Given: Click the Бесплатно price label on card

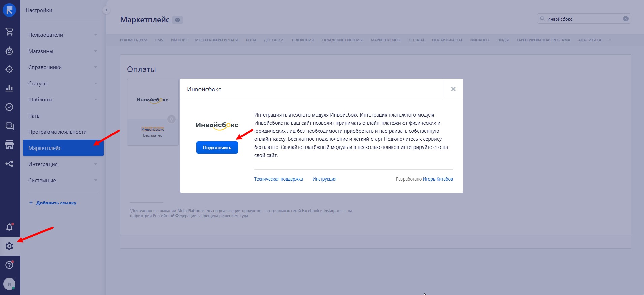Looking at the screenshot, I should click(x=153, y=135).
